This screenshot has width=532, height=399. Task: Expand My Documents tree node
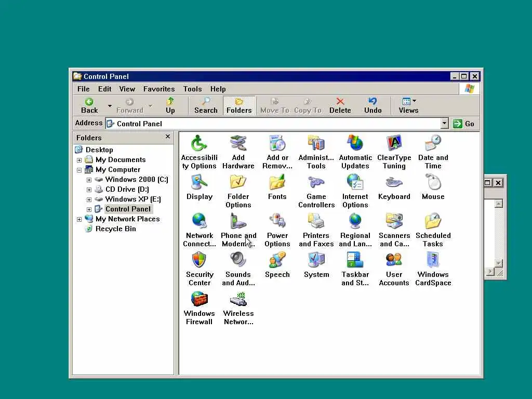click(79, 160)
